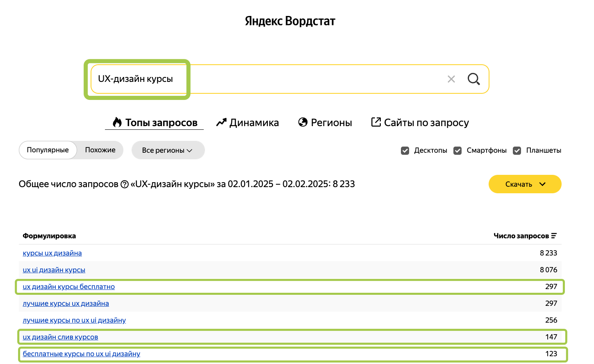Open the Все регионы dropdown
Image resolution: width=594 pixels, height=364 pixels.
168,150
